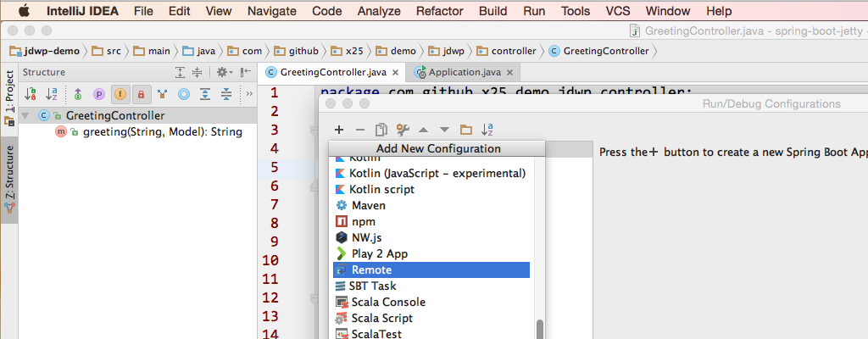Click Move Up arrow in configurations toolbar
This screenshot has height=339, width=868.
tap(424, 130)
